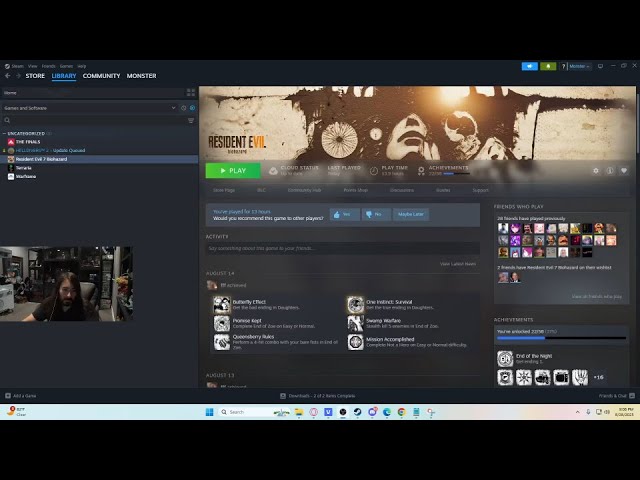This screenshot has width=640, height=480.
Task: Click Swamp Warfare achievement icon
Action: click(x=356, y=323)
